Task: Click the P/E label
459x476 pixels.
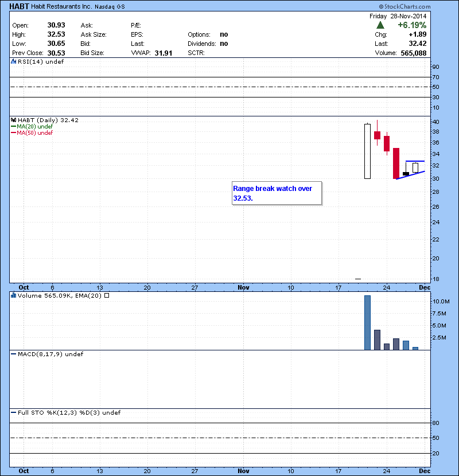Action: (136, 25)
